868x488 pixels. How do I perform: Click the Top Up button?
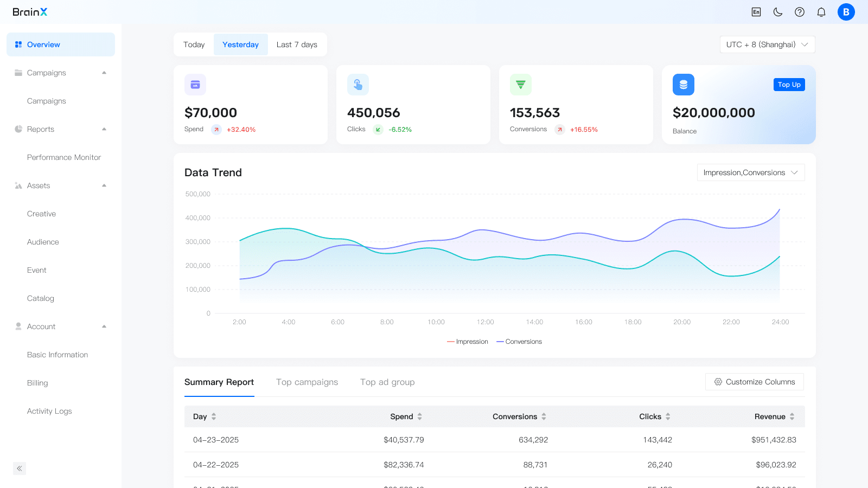coord(789,85)
